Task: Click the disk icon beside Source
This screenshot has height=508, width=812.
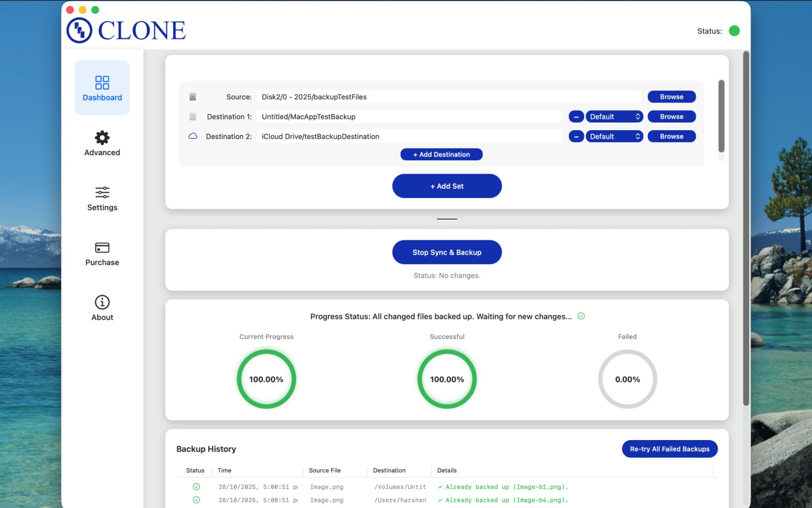Action: click(x=193, y=97)
